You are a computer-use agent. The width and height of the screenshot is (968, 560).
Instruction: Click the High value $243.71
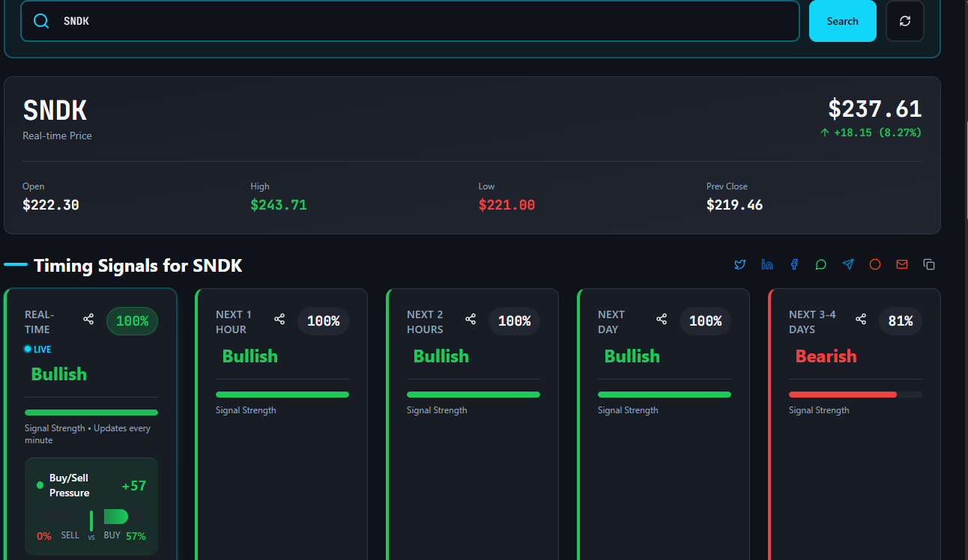279,205
